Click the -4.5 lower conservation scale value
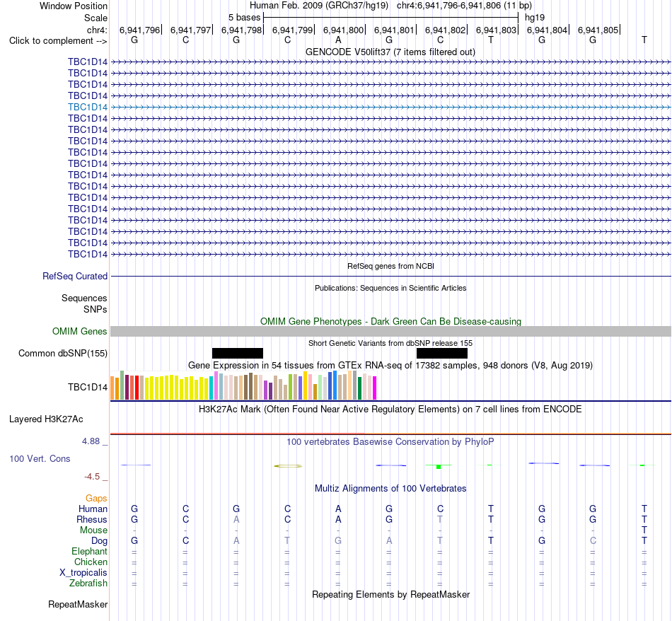The width and height of the screenshot is (672, 621). 92,477
